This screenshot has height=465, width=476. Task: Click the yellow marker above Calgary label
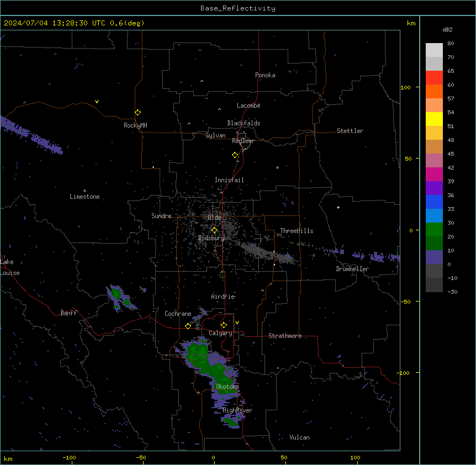224,325
